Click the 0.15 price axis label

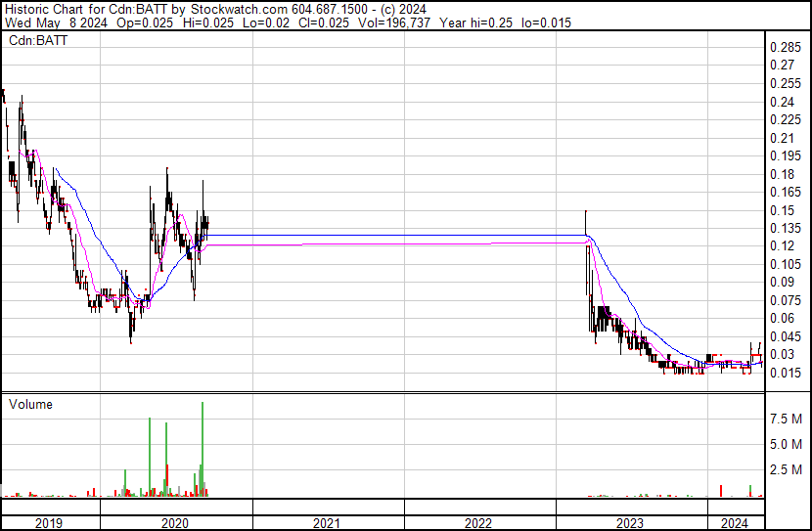tap(783, 210)
